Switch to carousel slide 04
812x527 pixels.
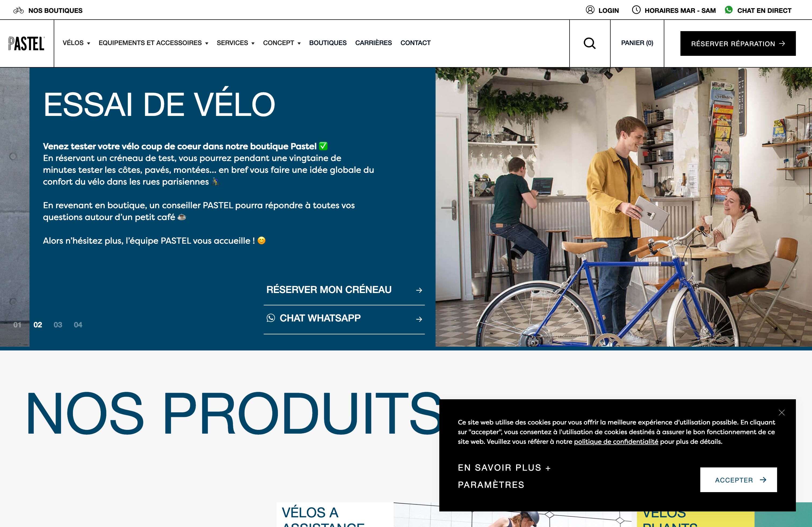point(78,325)
